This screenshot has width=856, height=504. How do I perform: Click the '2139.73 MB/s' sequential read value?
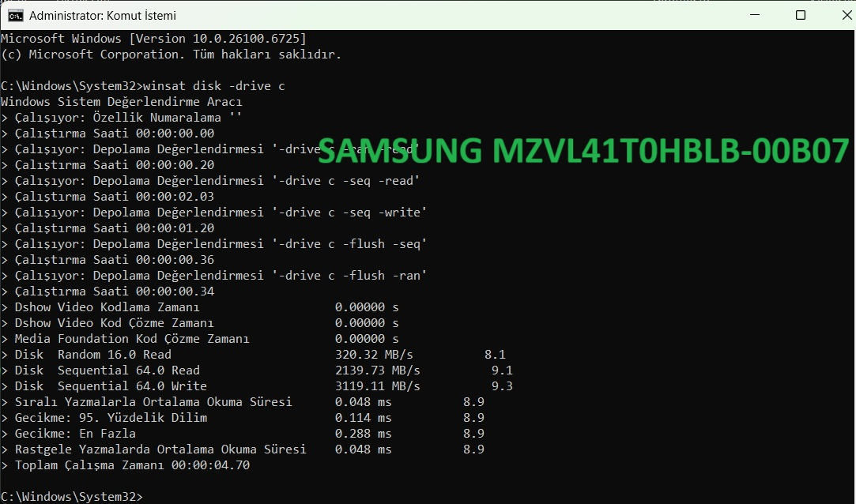(x=378, y=370)
